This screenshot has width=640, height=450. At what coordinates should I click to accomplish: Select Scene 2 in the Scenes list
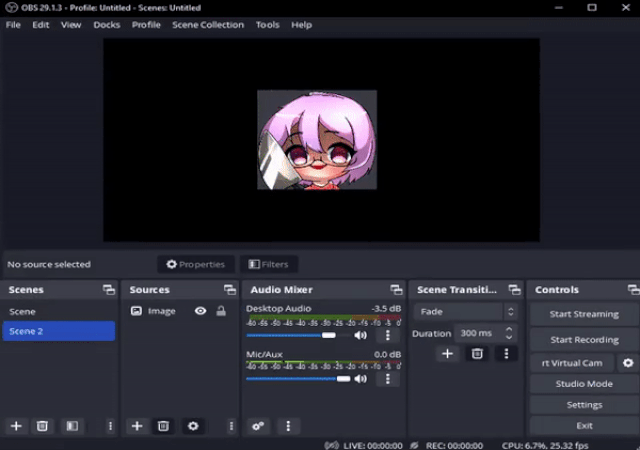click(x=59, y=331)
